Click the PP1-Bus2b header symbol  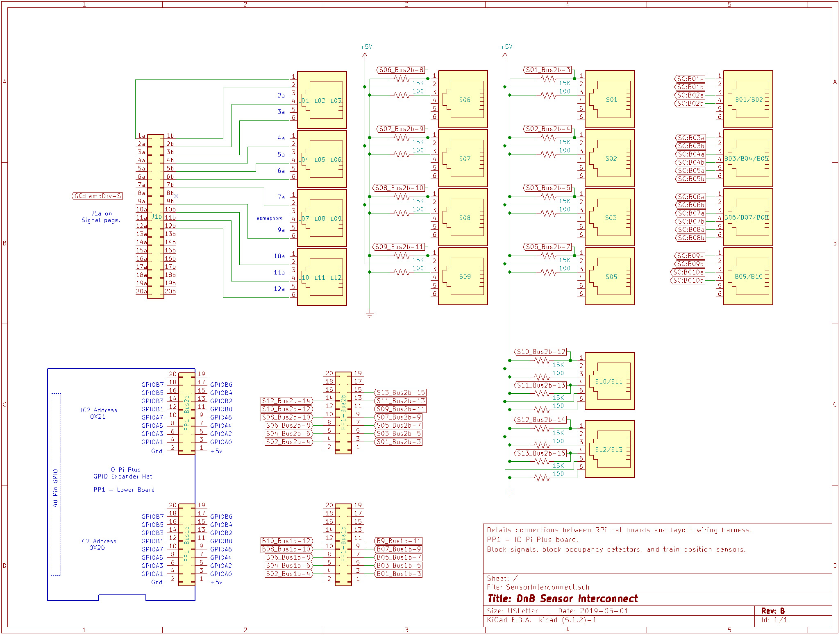[x=343, y=413]
